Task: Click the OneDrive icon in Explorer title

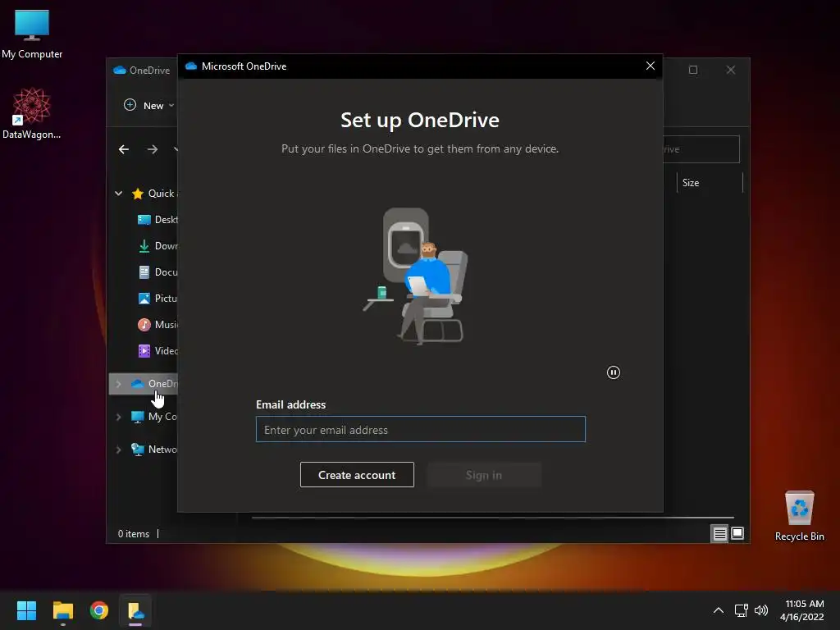Action: tap(120, 71)
